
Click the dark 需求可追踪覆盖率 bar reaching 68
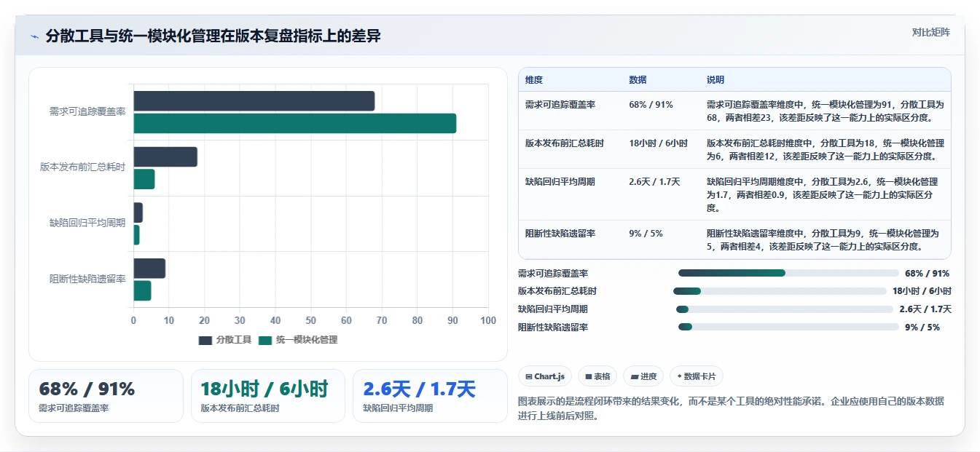(254, 101)
